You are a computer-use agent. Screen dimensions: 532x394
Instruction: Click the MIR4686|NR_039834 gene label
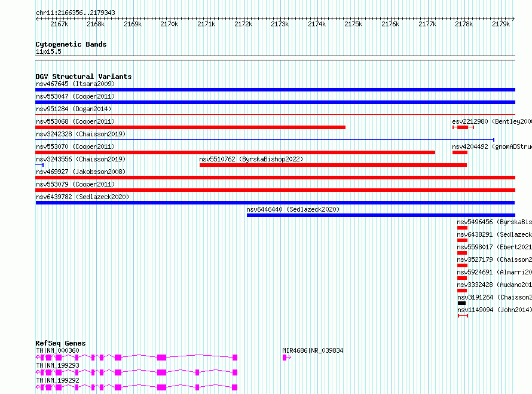click(313, 350)
